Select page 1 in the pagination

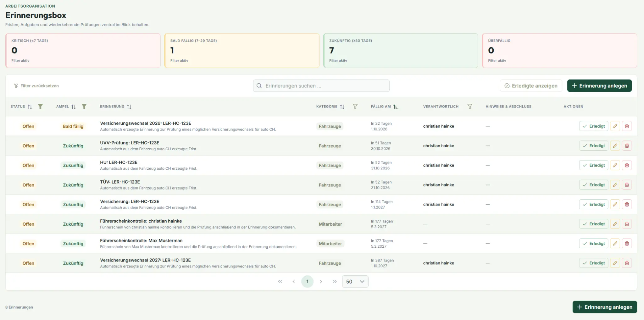307,281
